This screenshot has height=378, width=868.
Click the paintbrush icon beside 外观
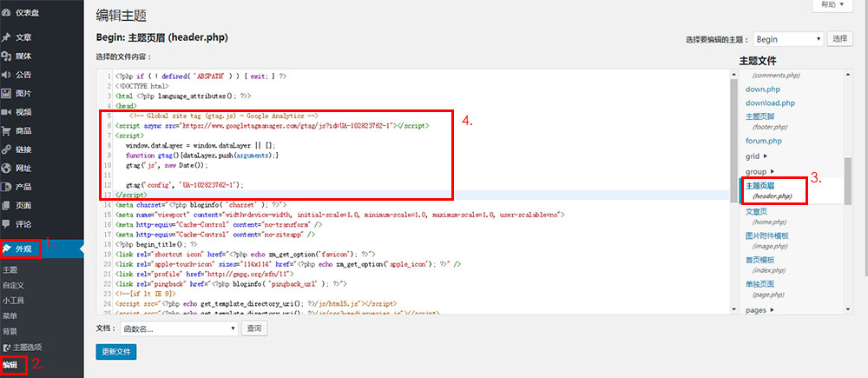pyautogui.click(x=8, y=249)
